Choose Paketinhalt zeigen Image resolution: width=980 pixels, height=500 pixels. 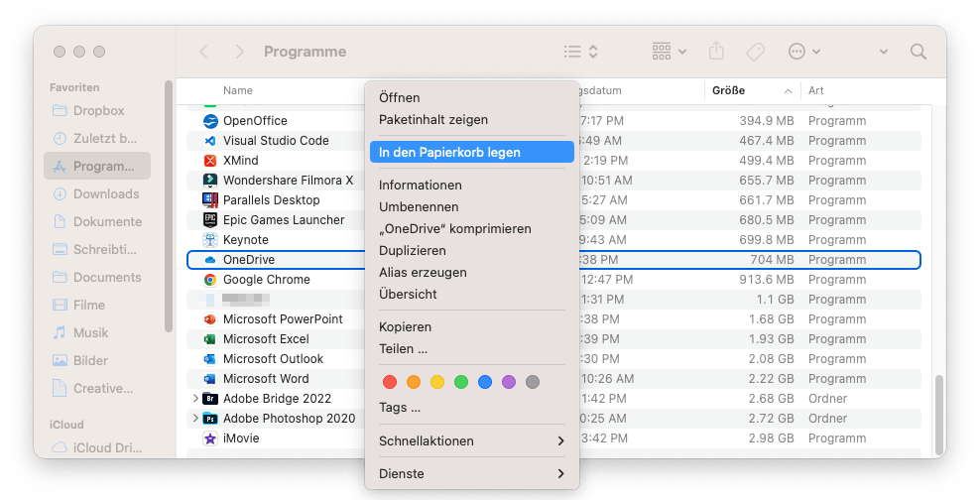tap(472, 120)
